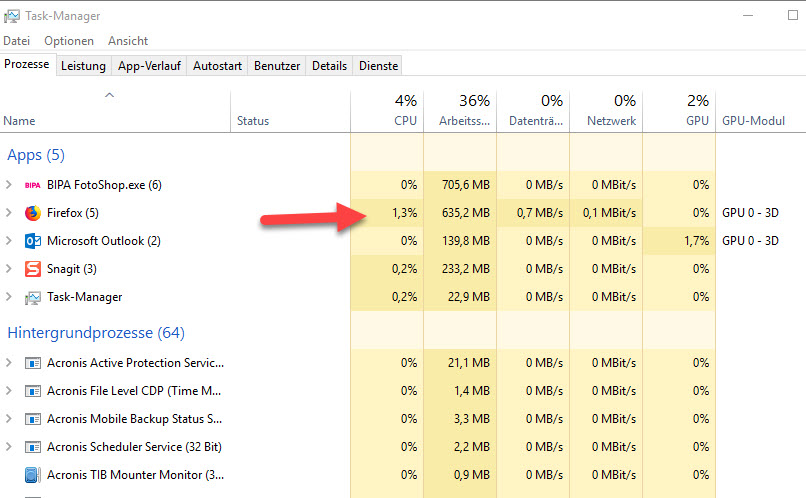Click the Acronis TIB Mounter Monitor icon
Viewport: 806px width, 498px height.
point(32,475)
